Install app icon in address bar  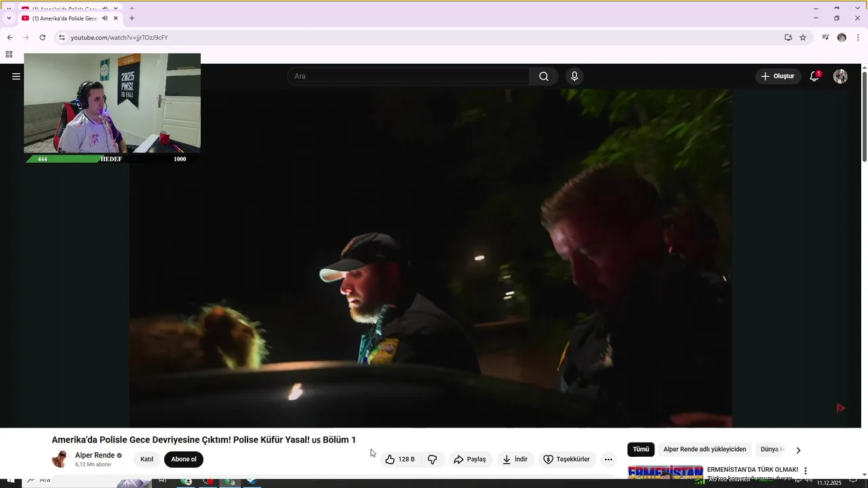point(788,37)
